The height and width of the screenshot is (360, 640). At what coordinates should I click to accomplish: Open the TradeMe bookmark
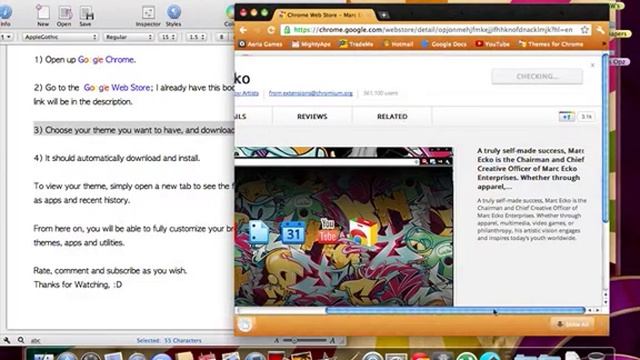(x=356, y=44)
